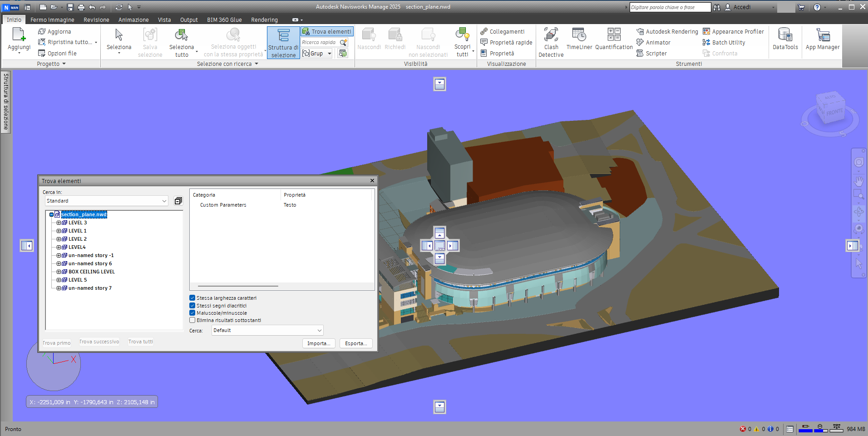Open the Animator tool
Image resolution: width=868 pixels, height=436 pixels.
[653, 42]
